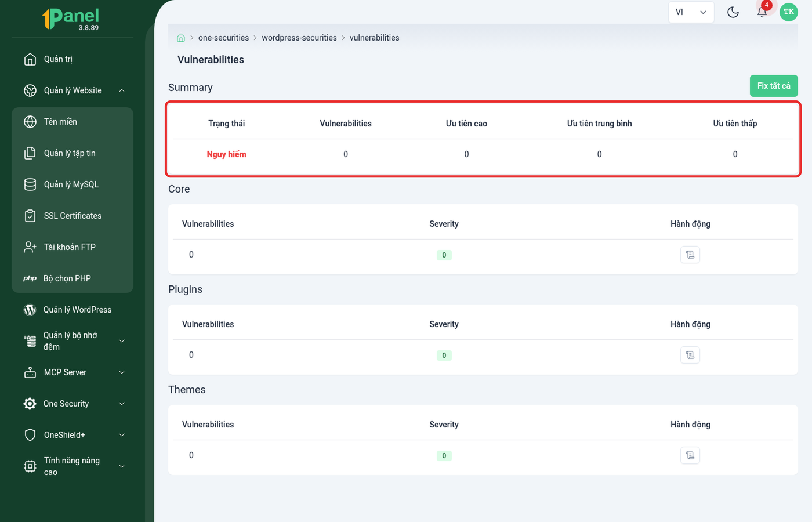Click the Quản trị house icon
This screenshot has width=812, height=522.
30,59
